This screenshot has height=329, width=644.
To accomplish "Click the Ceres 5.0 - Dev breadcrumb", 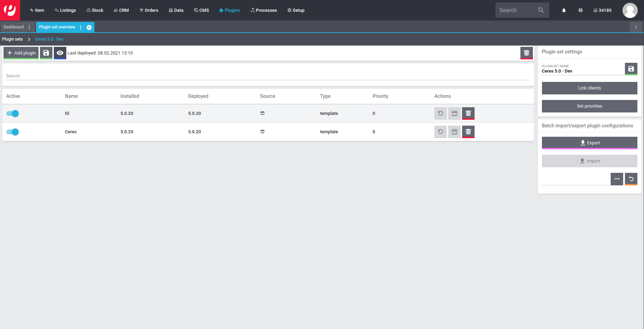I will click(x=49, y=39).
